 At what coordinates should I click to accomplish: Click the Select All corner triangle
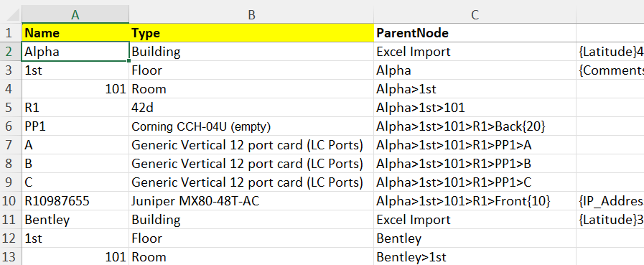(x=11, y=14)
